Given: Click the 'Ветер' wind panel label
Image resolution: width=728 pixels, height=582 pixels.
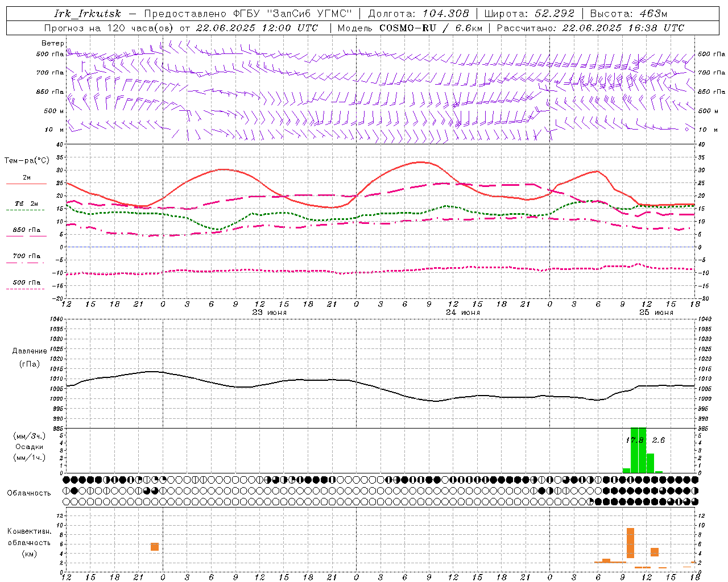Looking at the screenshot, I should click(53, 43).
